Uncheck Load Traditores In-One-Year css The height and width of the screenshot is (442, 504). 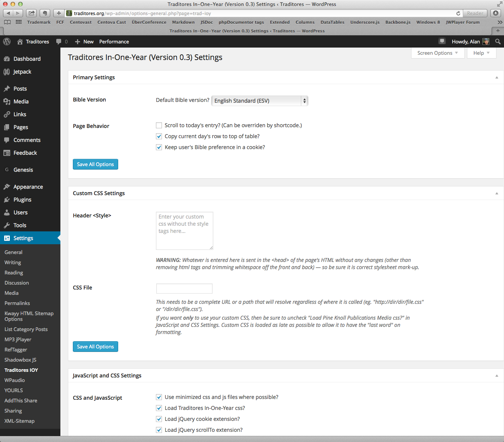159,408
